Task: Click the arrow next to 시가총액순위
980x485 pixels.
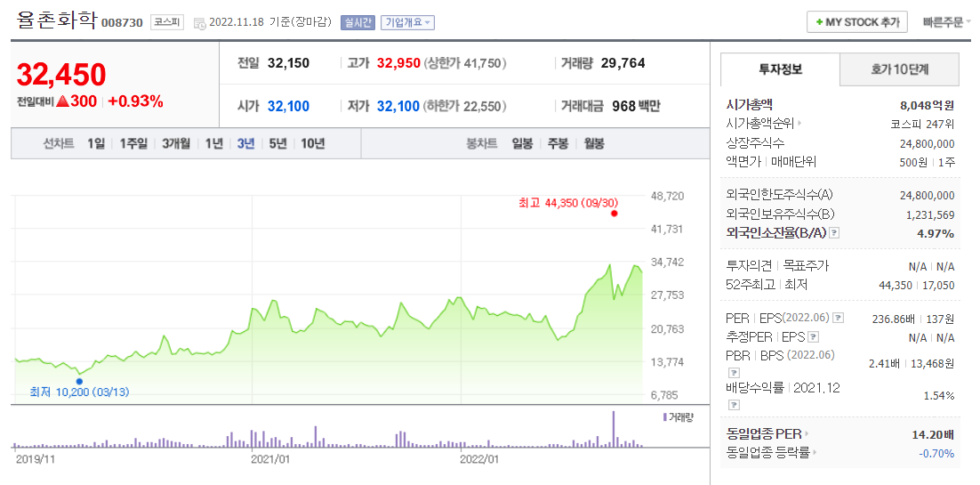Action: 800,124
